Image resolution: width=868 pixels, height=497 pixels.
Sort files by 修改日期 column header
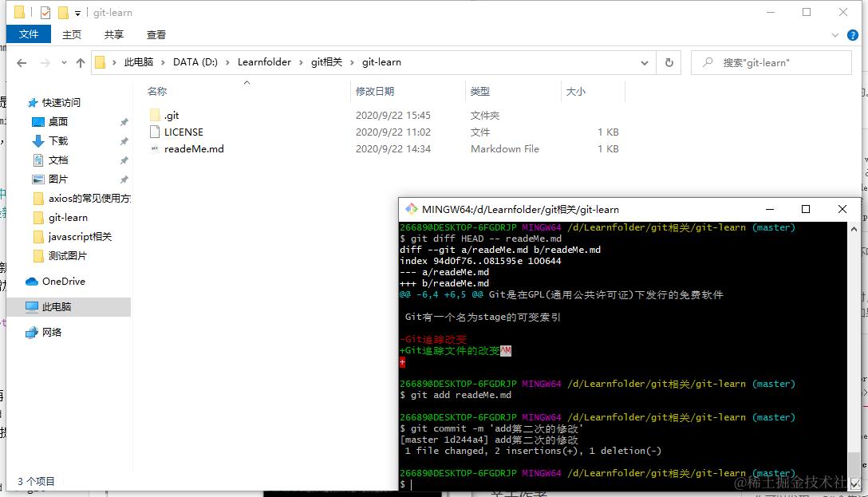[x=375, y=91]
